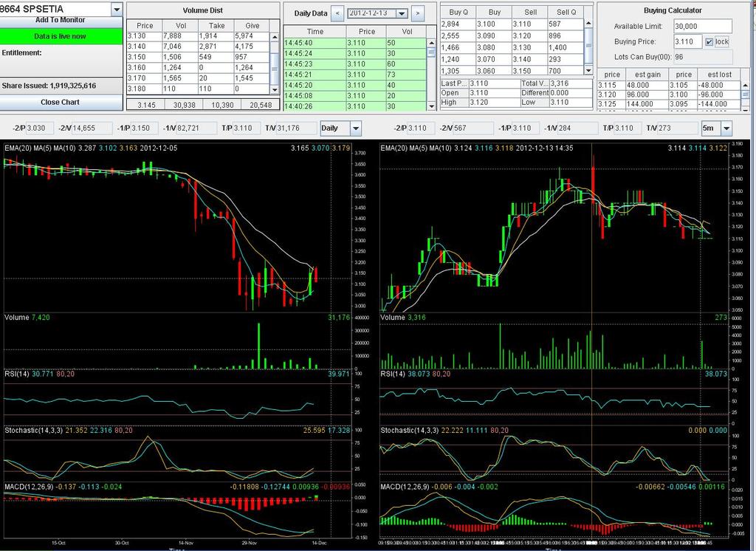Expand the Daily timeframe dropdown
Viewport: 756px width, 551px height.
[x=355, y=129]
